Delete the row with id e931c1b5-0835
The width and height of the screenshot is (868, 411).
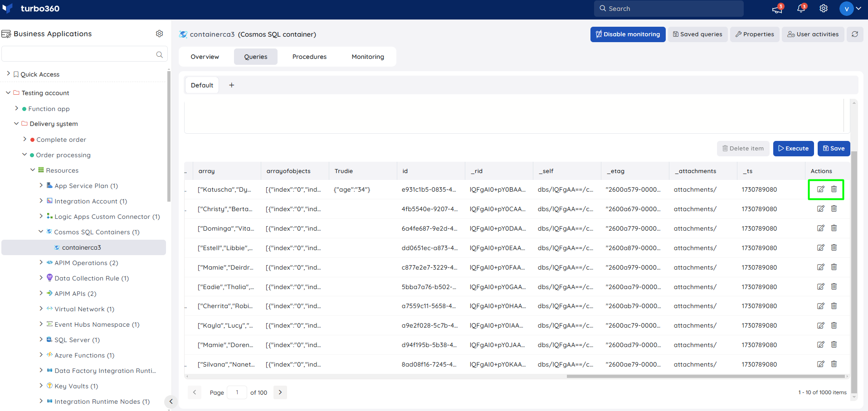tap(834, 189)
